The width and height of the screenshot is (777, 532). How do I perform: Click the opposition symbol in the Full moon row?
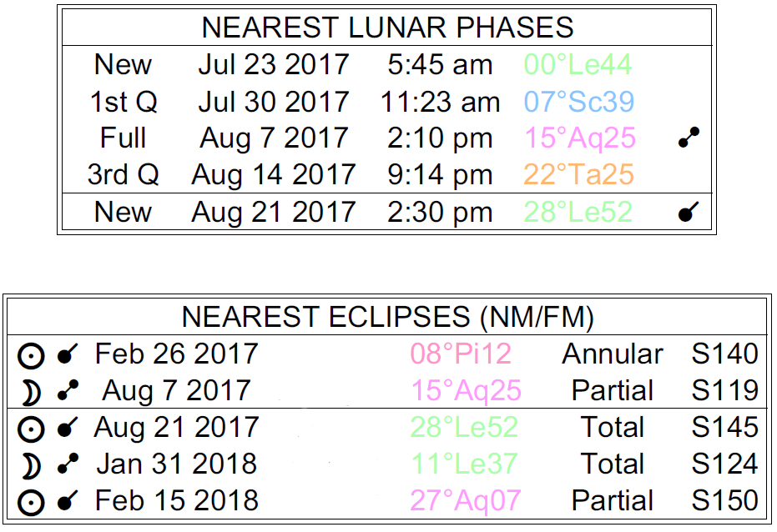pos(688,138)
